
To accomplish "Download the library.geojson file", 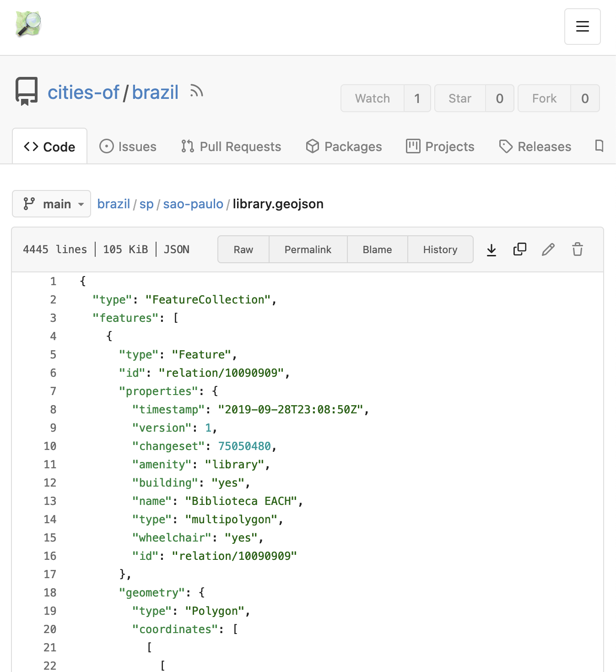I will pos(492,249).
